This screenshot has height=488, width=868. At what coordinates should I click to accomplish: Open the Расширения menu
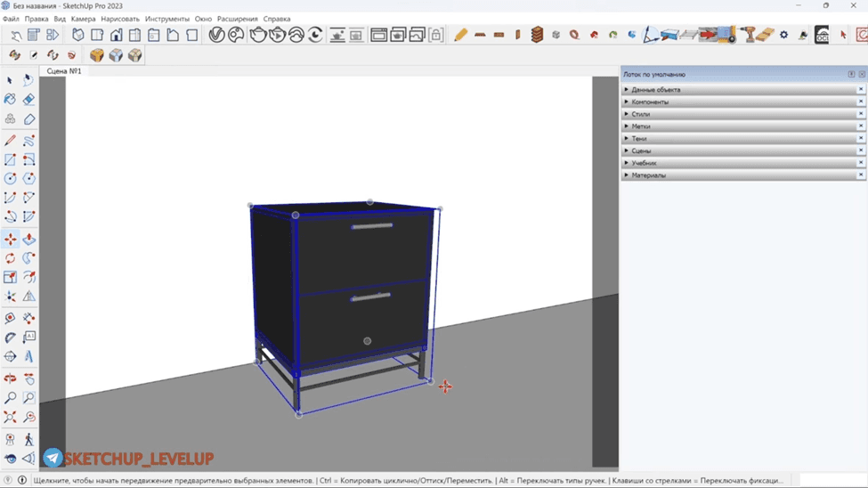click(x=238, y=19)
